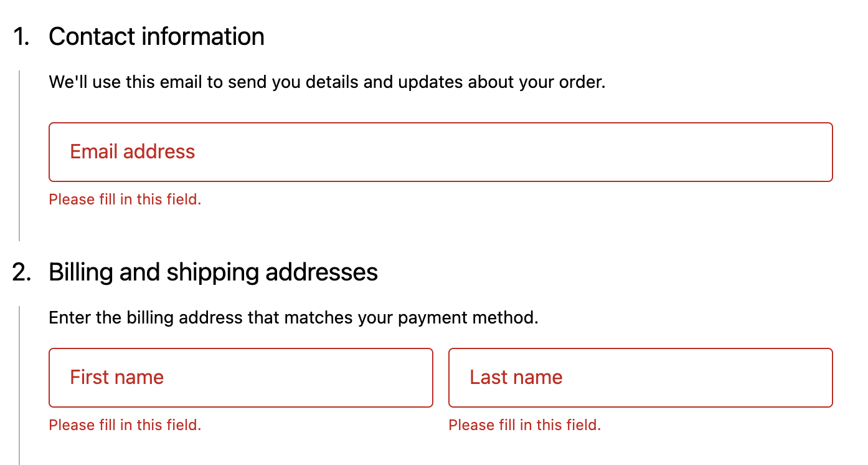Click the blank space between name fields
Screen dimensions: 868x465
(x=440, y=377)
